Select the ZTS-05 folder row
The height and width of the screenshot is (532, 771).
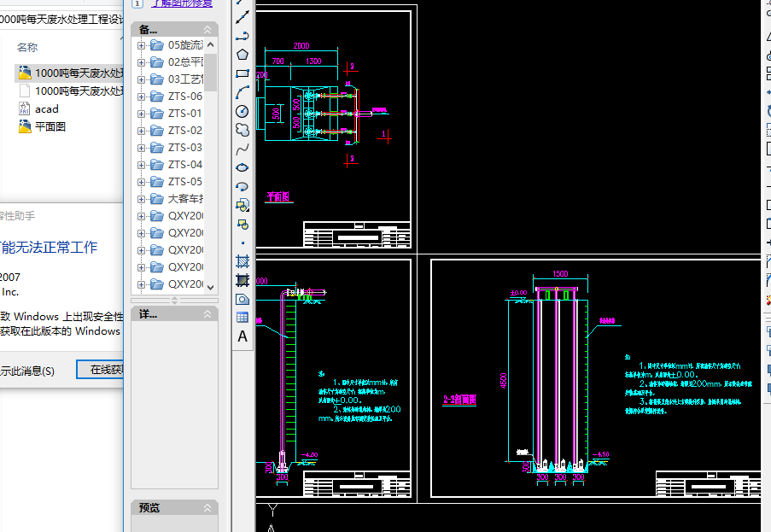pyautogui.click(x=177, y=182)
